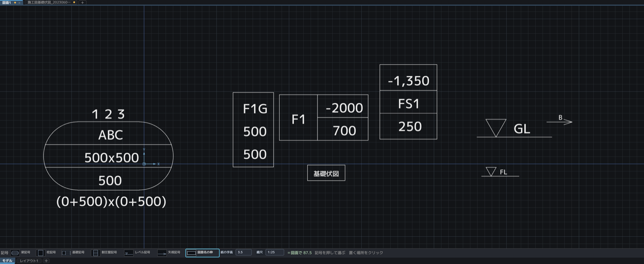Click the F1G text in column symbol
Image resolution: width=644 pixels, height=264 pixels.
tap(255, 109)
